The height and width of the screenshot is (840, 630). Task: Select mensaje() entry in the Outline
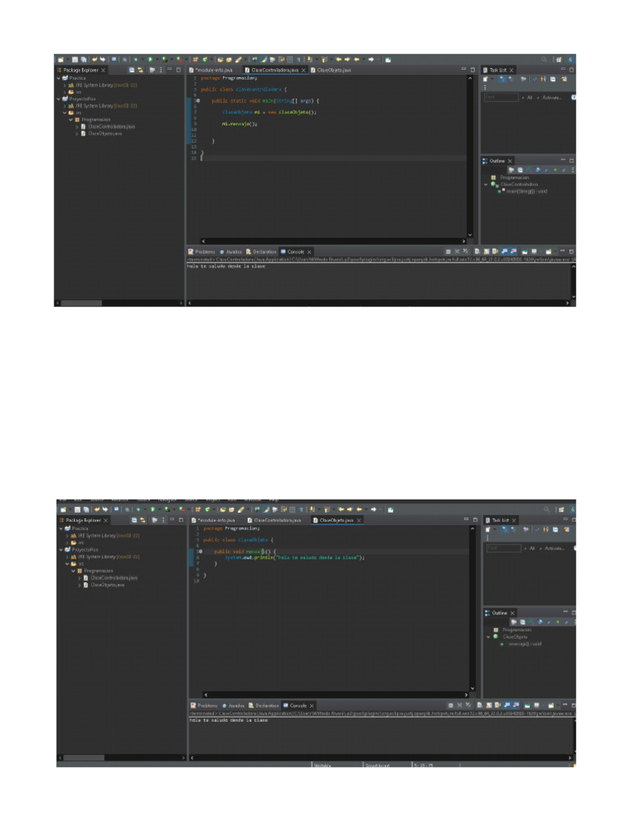524,644
